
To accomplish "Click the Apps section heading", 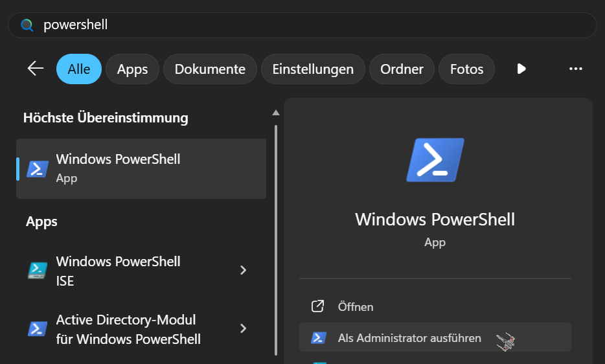I will coord(41,222).
